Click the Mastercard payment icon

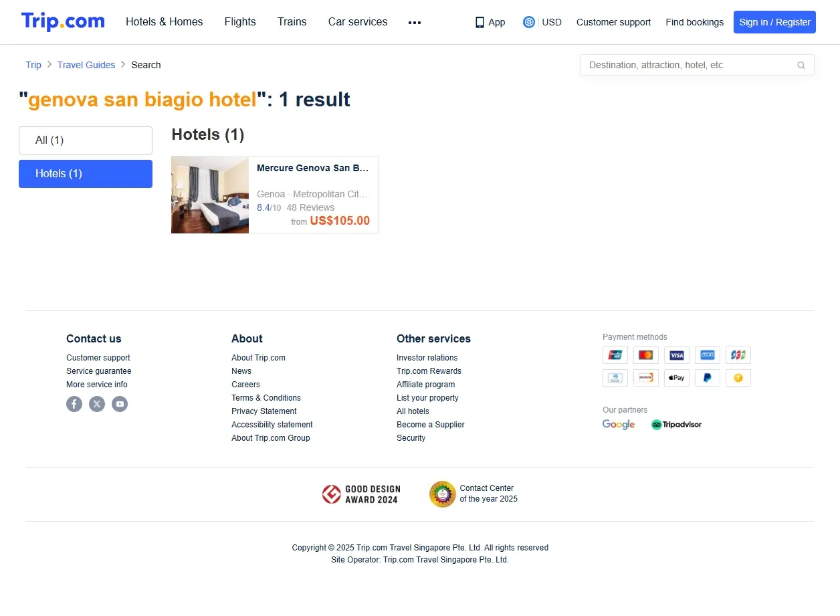point(646,355)
